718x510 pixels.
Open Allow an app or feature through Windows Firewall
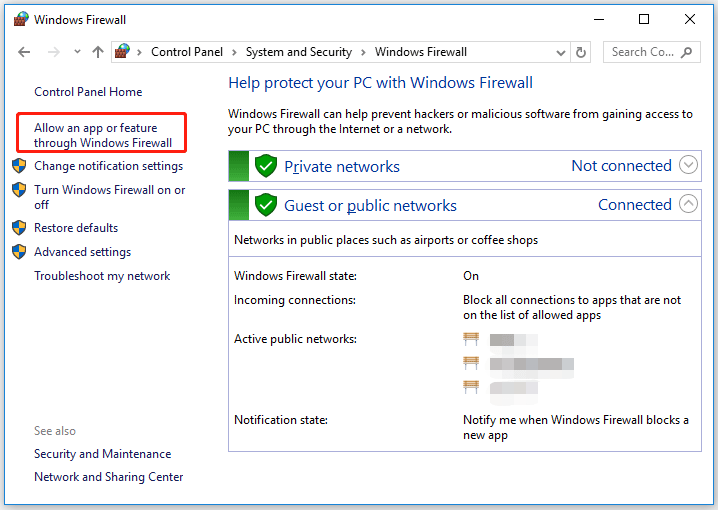103,135
